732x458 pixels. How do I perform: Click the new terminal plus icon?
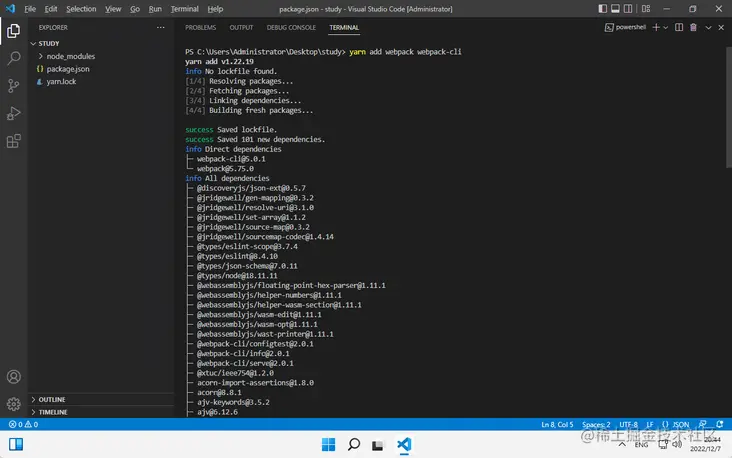[656, 28]
